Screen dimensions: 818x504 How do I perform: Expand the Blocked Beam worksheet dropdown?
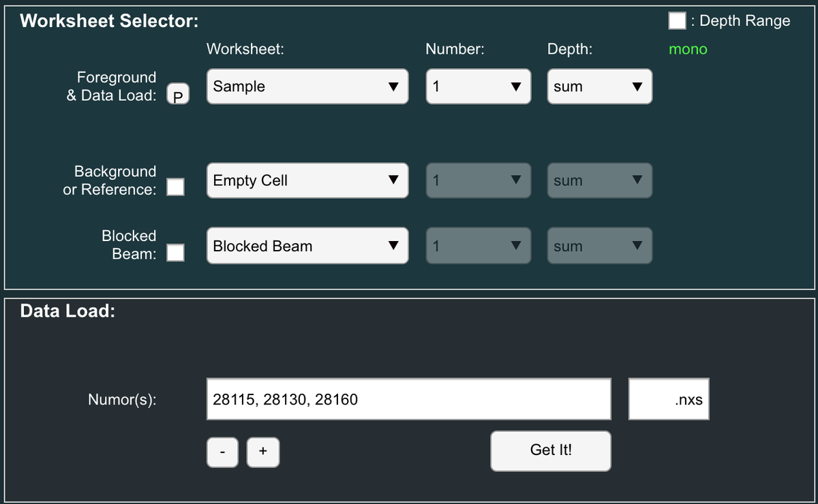pos(307,246)
